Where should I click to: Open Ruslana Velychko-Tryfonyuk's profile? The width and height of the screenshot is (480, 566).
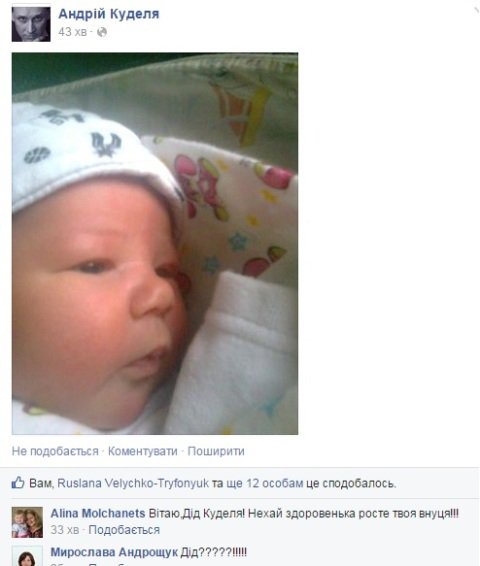click(x=133, y=483)
